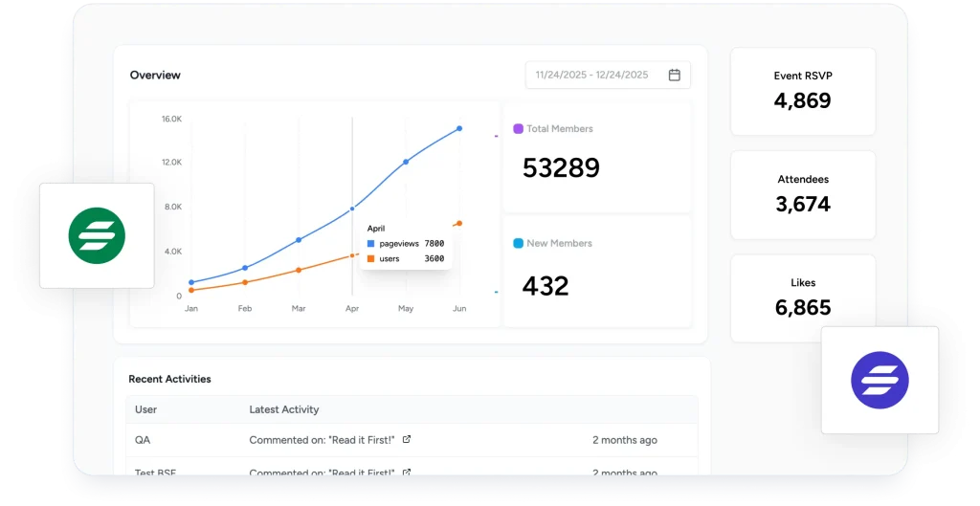Click the Jun users data point
Viewport: 980px width, 506px height.
click(459, 223)
